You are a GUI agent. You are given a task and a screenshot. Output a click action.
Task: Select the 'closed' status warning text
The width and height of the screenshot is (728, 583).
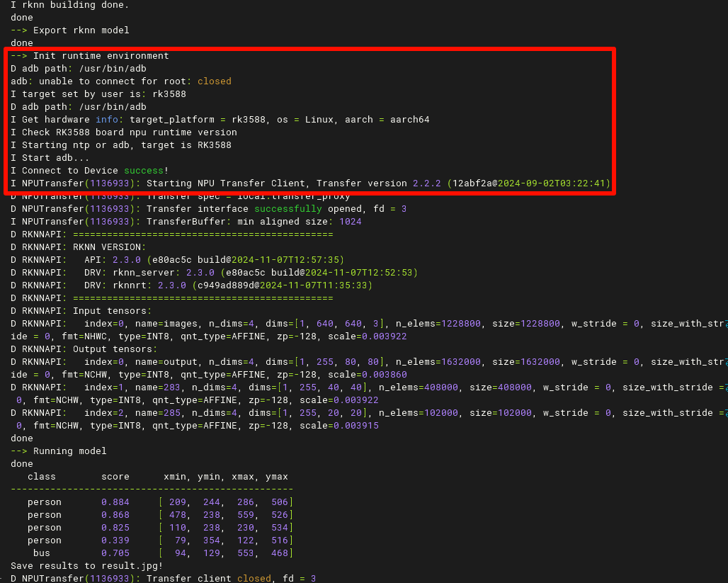click(214, 81)
